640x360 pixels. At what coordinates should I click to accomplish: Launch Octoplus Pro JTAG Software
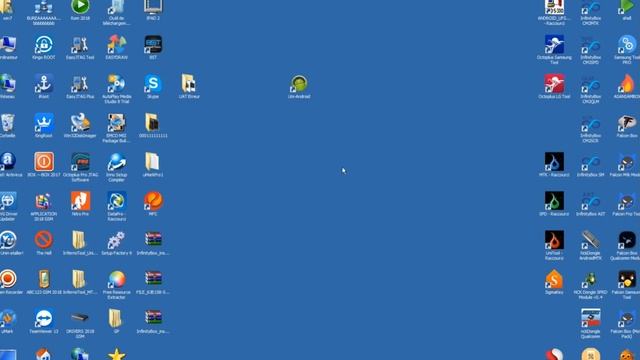[x=80, y=162]
